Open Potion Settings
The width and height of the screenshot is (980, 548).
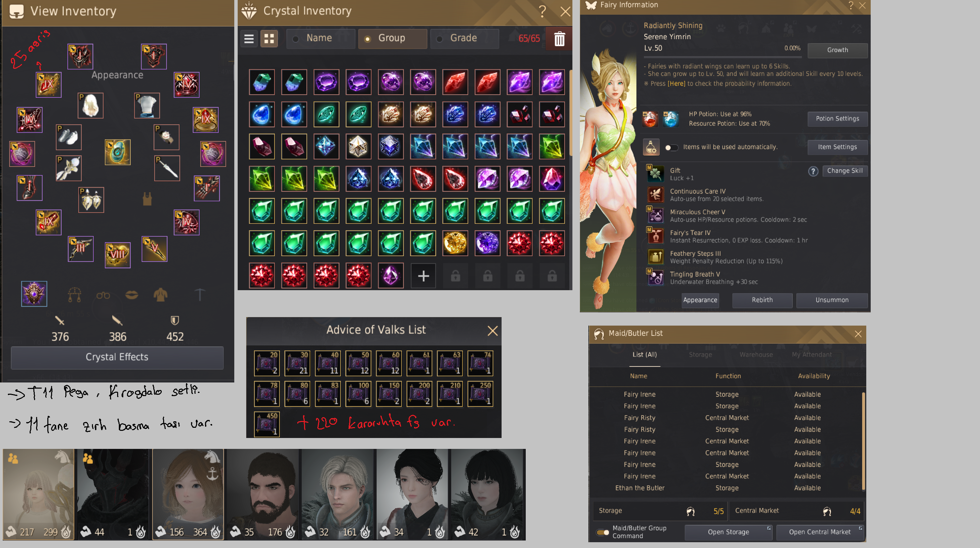(x=837, y=119)
